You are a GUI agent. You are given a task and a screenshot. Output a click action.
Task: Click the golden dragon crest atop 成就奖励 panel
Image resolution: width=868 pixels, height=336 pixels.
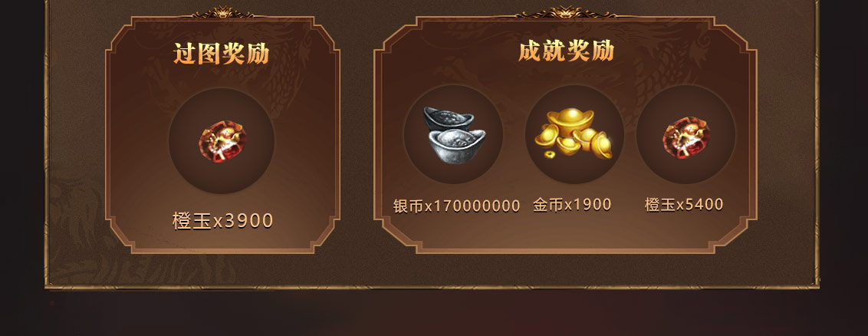[564, 12]
